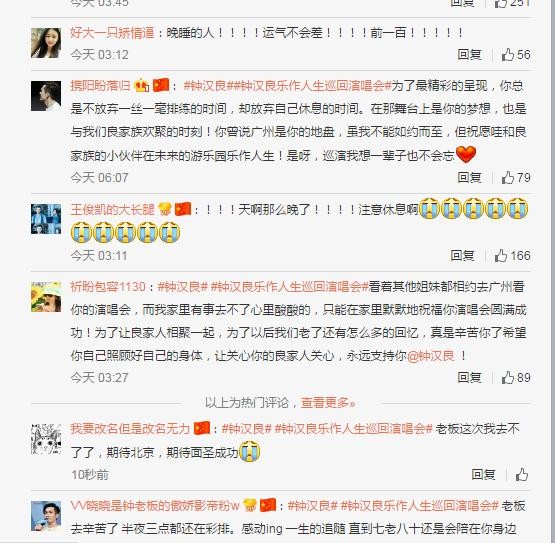555x543 pixels.
Task: Open the 祈盼包容1130 sunflower avatar
Action: click(x=46, y=297)
